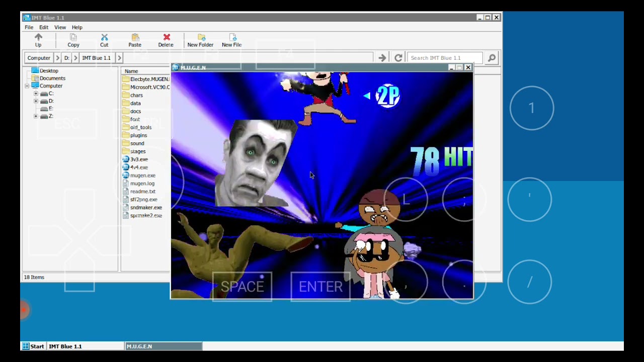
Task: Open the dropdown arrow after IMT Blue 1.1 breadcrumb
Action: pos(119,58)
